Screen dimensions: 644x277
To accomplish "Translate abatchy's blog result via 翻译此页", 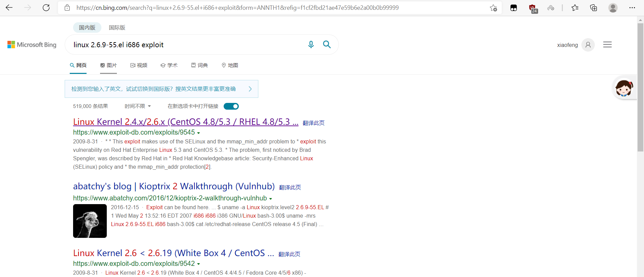I will coord(290,188).
